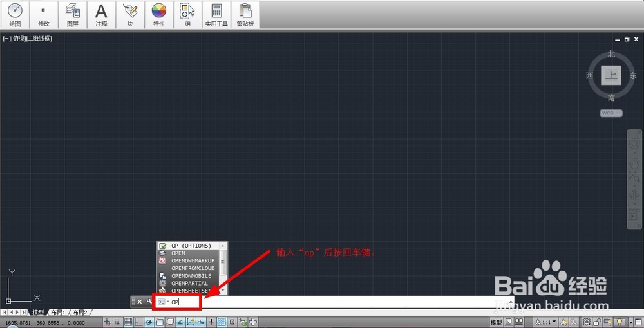Open the 图层 (Layers) ribbon panel
This screenshot has width=644, height=328.
73,14
